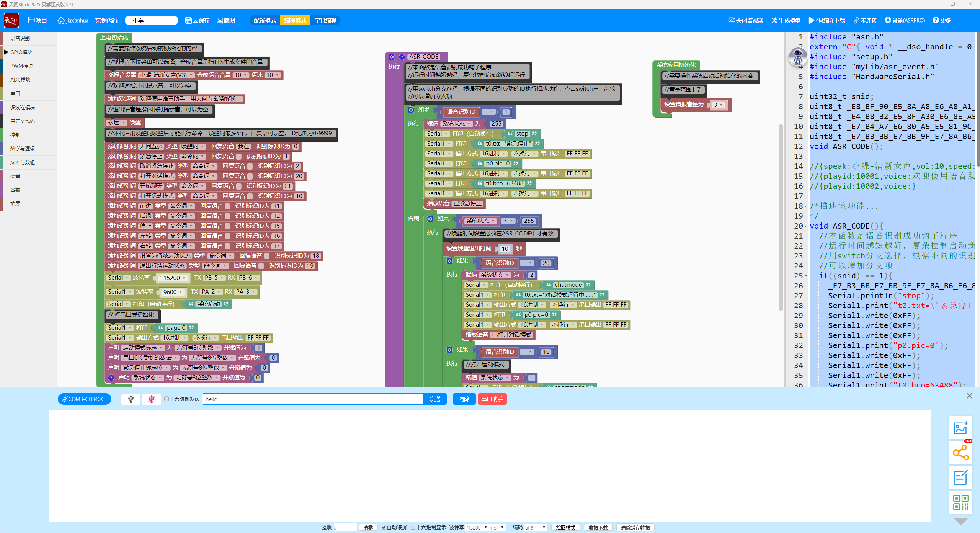Click the 发送 send button

pyautogui.click(x=435, y=399)
